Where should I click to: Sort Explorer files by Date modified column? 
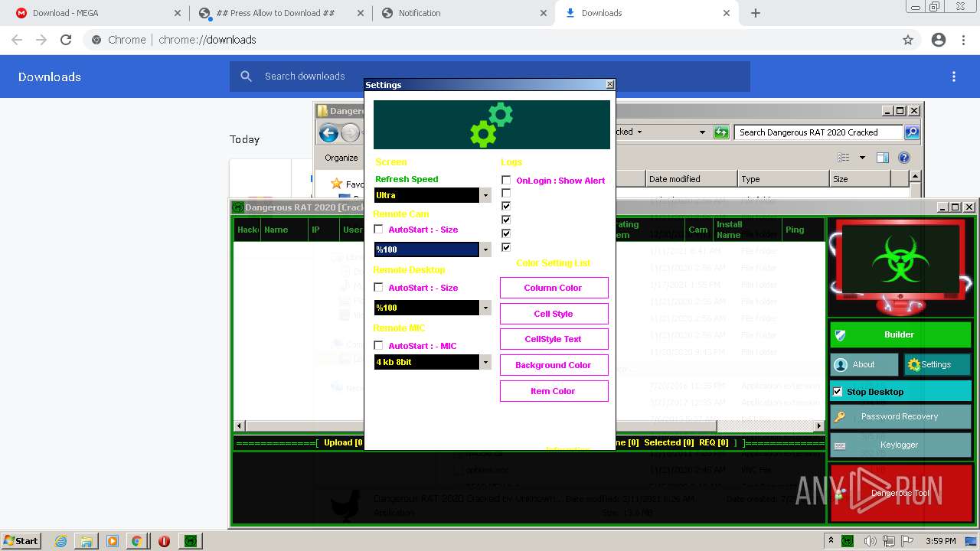(691, 179)
